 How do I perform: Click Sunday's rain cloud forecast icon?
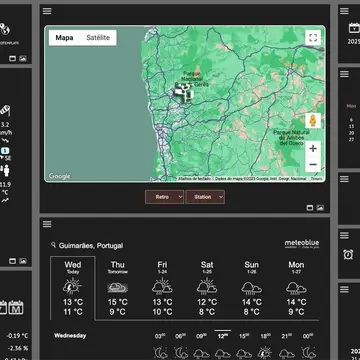[251, 288]
